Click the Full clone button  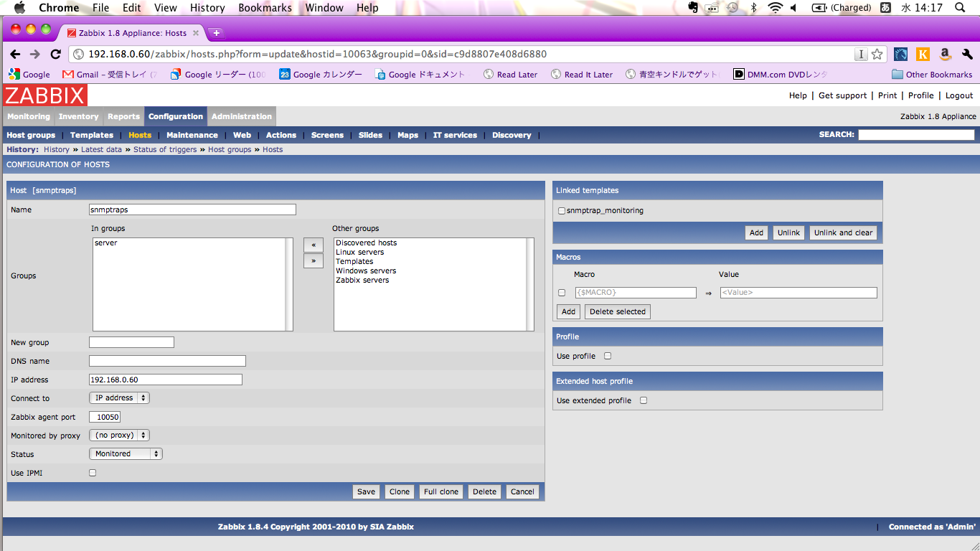click(x=441, y=491)
